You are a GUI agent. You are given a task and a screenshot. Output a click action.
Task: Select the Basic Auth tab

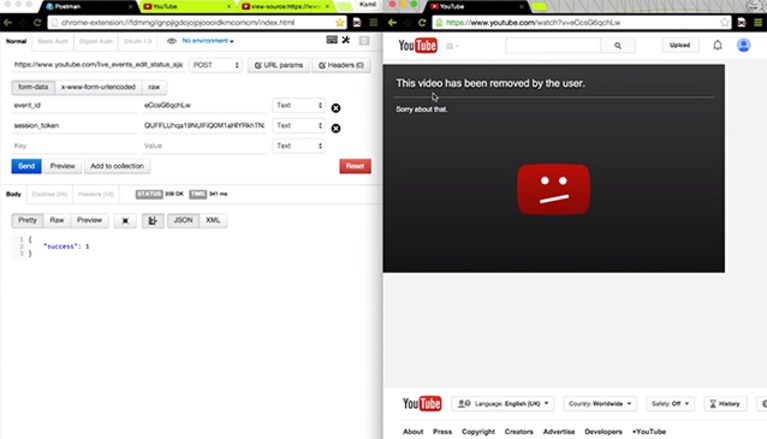pos(53,41)
